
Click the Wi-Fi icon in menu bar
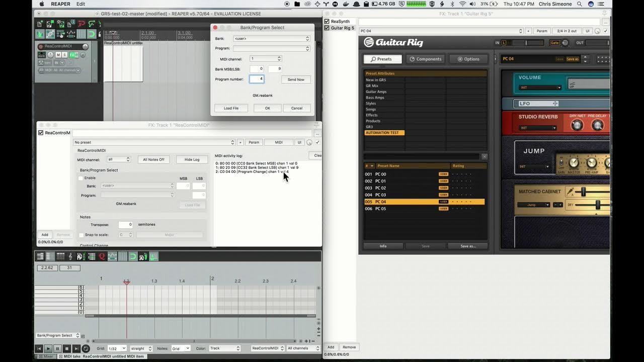[462, 4]
